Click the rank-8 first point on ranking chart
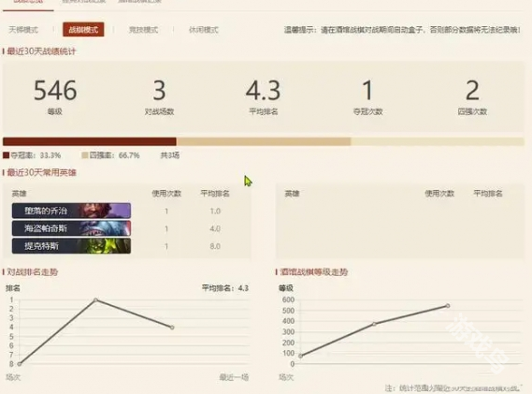This screenshot has height=394, width=532. (20, 364)
